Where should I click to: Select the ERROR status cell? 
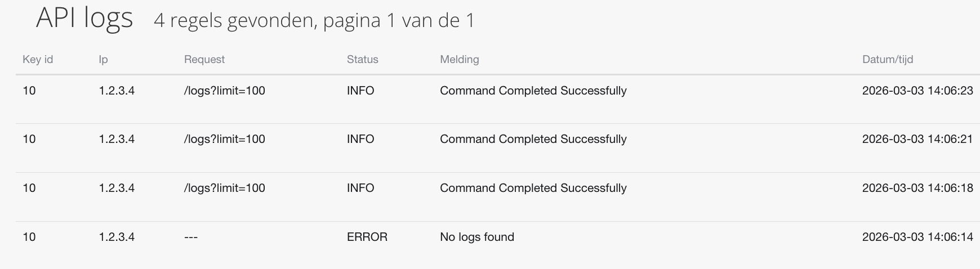pyautogui.click(x=367, y=237)
